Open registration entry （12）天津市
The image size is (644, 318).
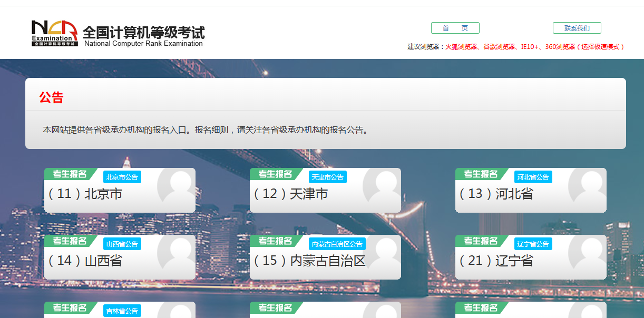click(x=291, y=194)
